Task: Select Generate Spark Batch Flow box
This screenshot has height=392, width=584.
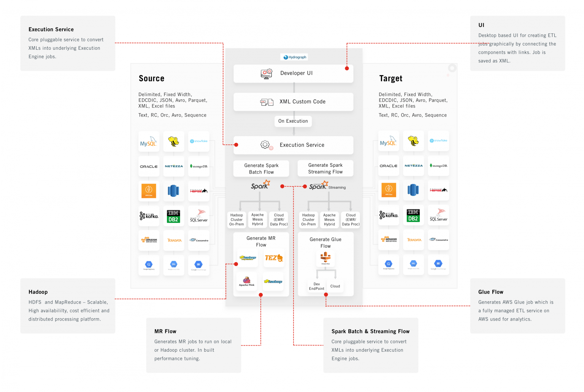Action: click(x=261, y=169)
